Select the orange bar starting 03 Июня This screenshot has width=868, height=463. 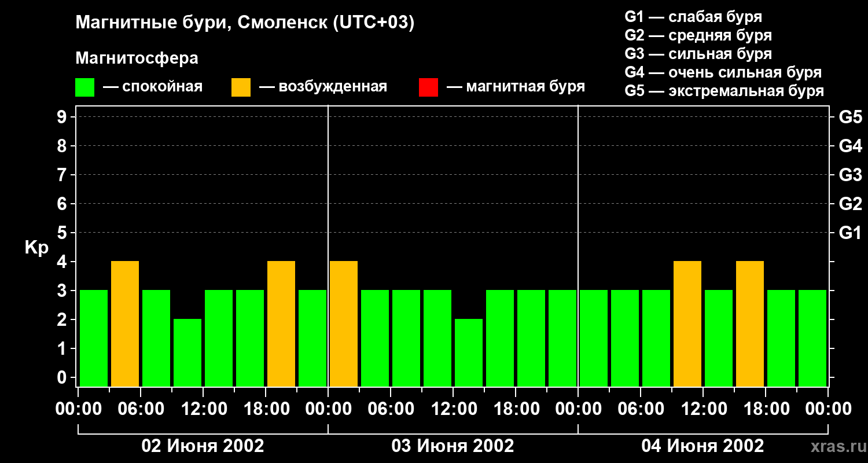[x=344, y=324]
